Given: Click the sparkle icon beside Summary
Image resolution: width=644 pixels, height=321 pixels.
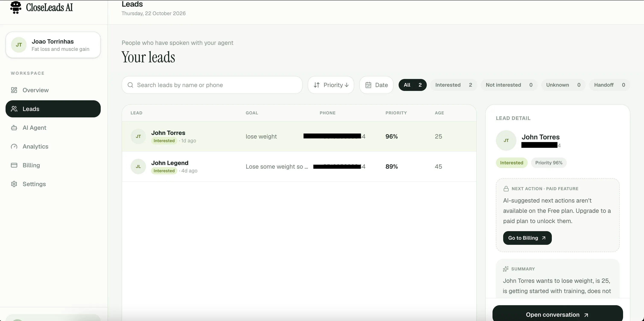Looking at the screenshot, I should click(506, 269).
